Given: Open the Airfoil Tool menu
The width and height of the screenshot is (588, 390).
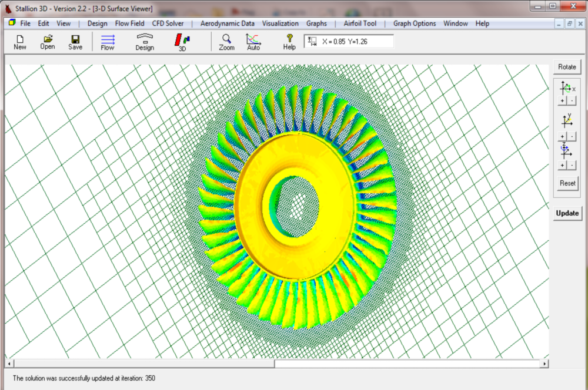Looking at the screenshot, I should pyautogui.click(x=360, y=23).
